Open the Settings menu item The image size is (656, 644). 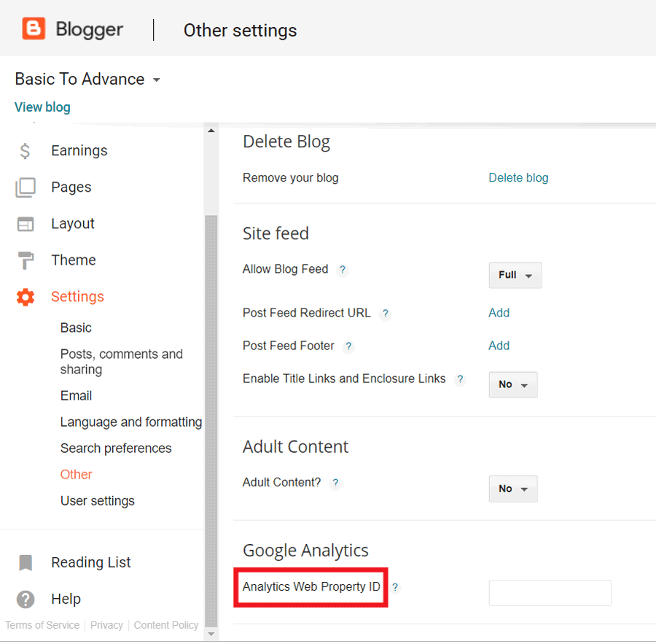coord(77,296)
